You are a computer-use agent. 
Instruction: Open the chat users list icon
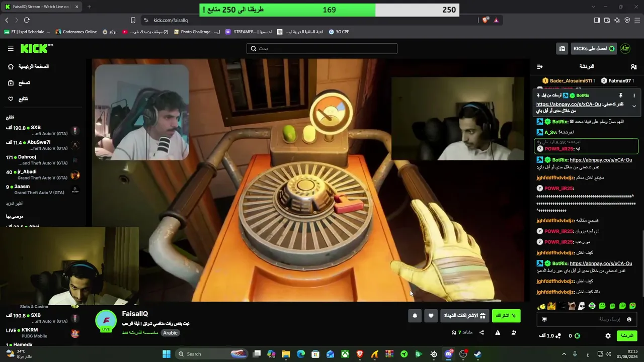[633, 66]
